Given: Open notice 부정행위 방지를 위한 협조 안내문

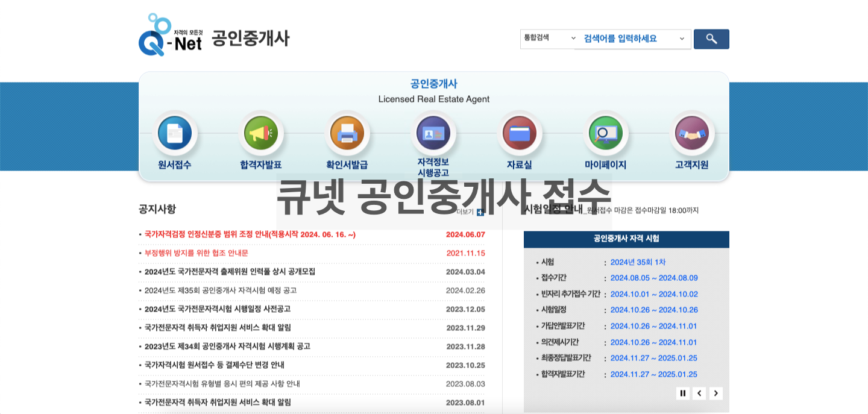Looking at the screenshot, I should (196, 253).
